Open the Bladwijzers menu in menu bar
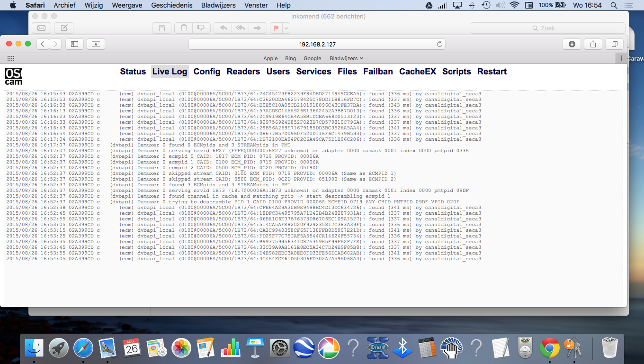The image size is (644, 364). pos(218,5)
